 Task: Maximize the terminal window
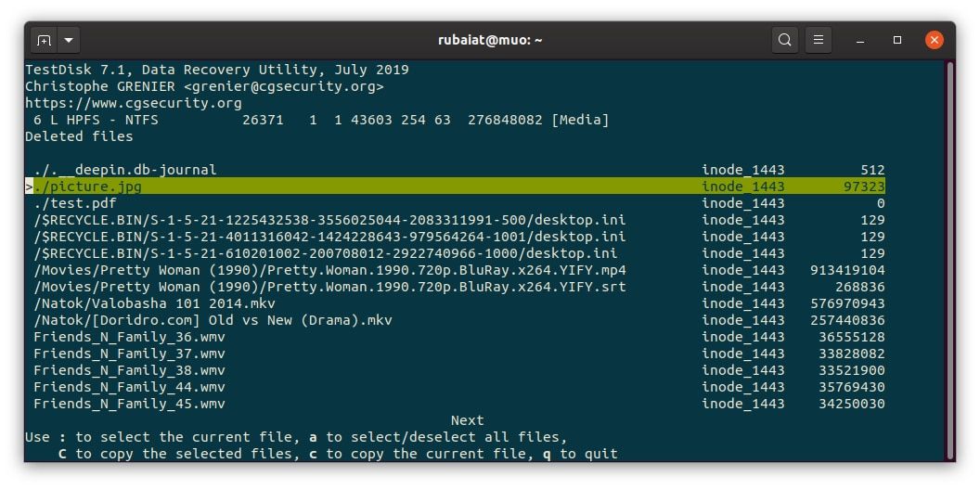point(897,41)
